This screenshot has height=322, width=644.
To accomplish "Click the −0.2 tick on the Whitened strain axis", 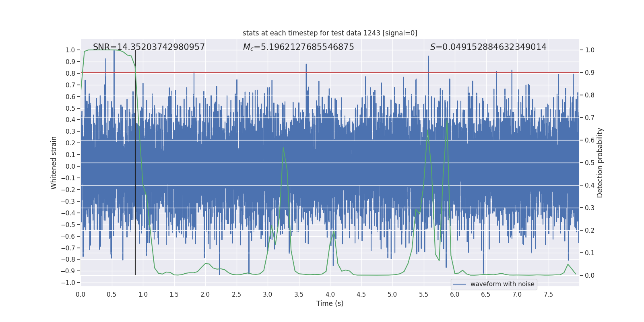I will (x=68, y=190).
